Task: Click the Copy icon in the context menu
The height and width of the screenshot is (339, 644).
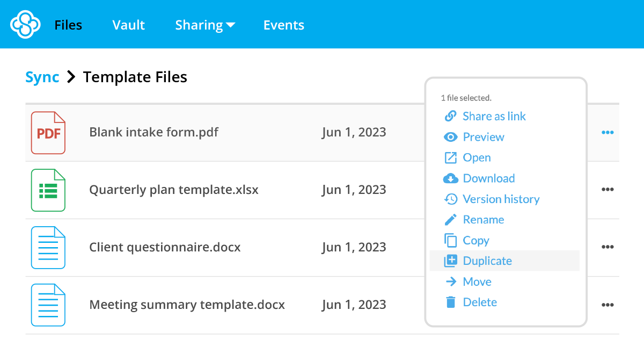Action: tap(451, 240)
